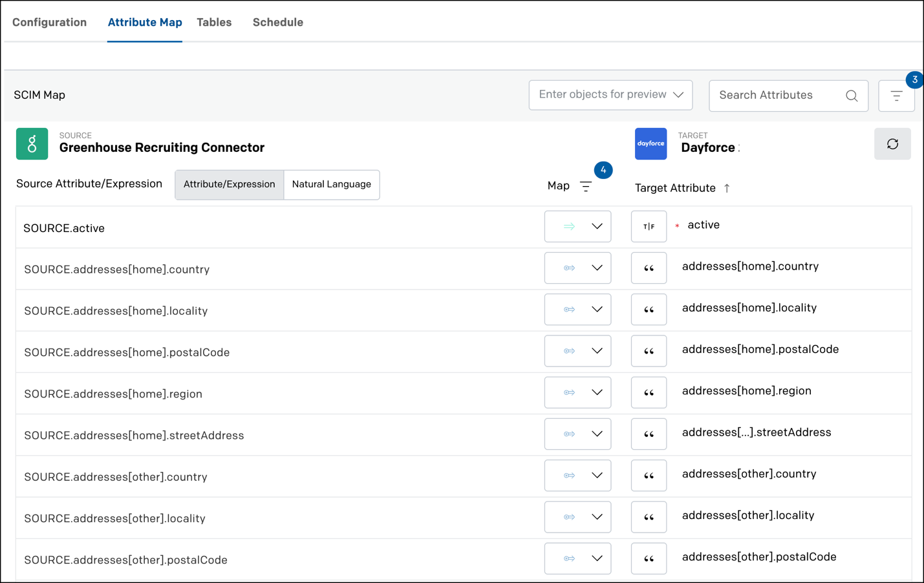Open the Map column filter
The width and height of the screenshot is (924, 583).
(586, 187)
